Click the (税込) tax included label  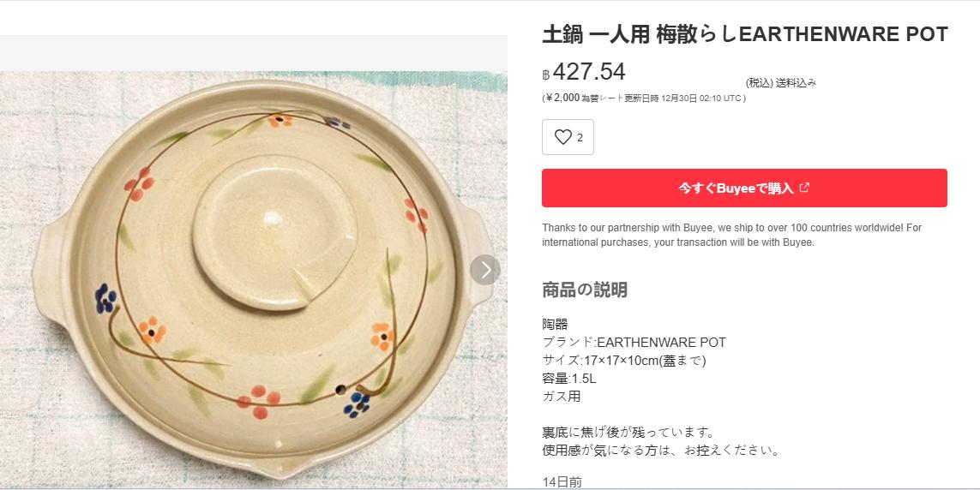(x=760, y=83)
